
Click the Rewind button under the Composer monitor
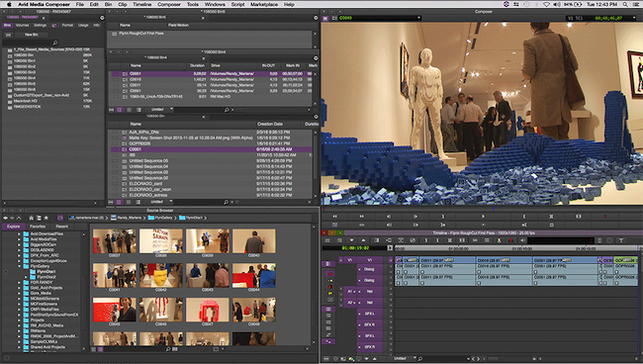[x=335, y=216]
